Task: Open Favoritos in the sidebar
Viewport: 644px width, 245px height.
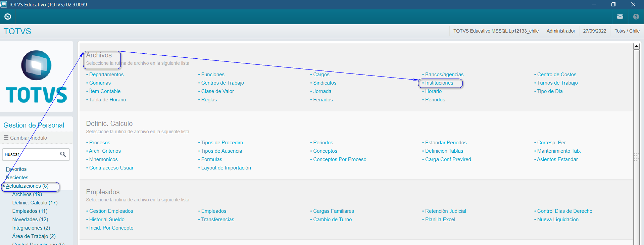Action: [x=16, y=169]
